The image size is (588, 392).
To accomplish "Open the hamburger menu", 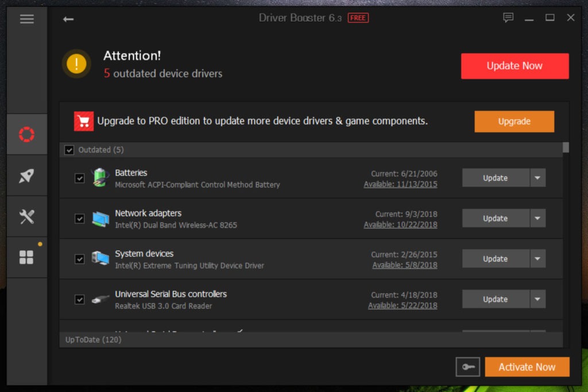I will (x=26, y=19).
